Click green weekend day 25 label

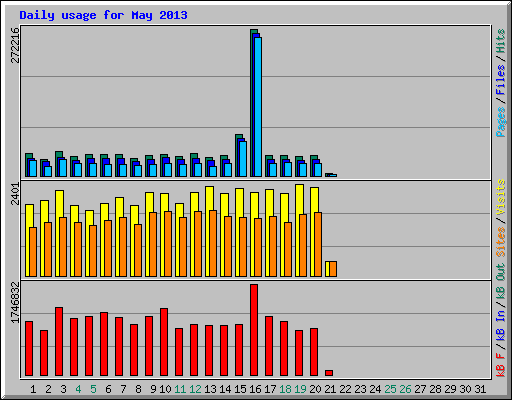tap(390, 389)
